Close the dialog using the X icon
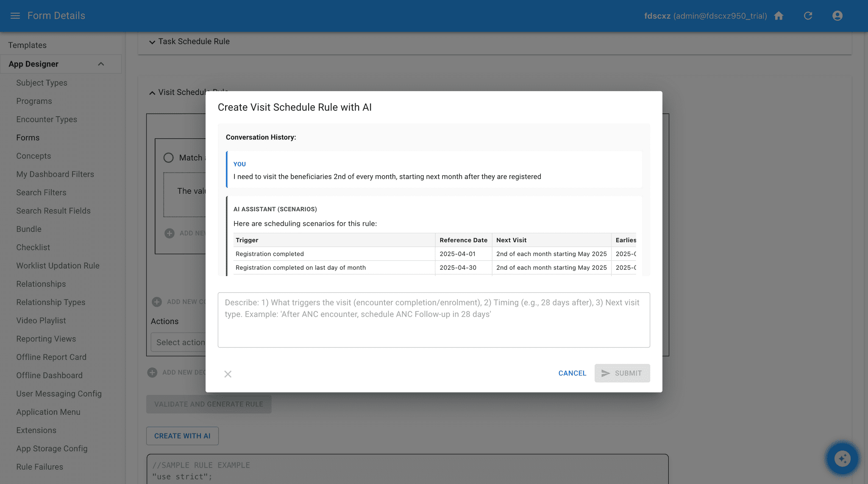The width and height of the screenshot is (868, 484). tap(228, 374)
